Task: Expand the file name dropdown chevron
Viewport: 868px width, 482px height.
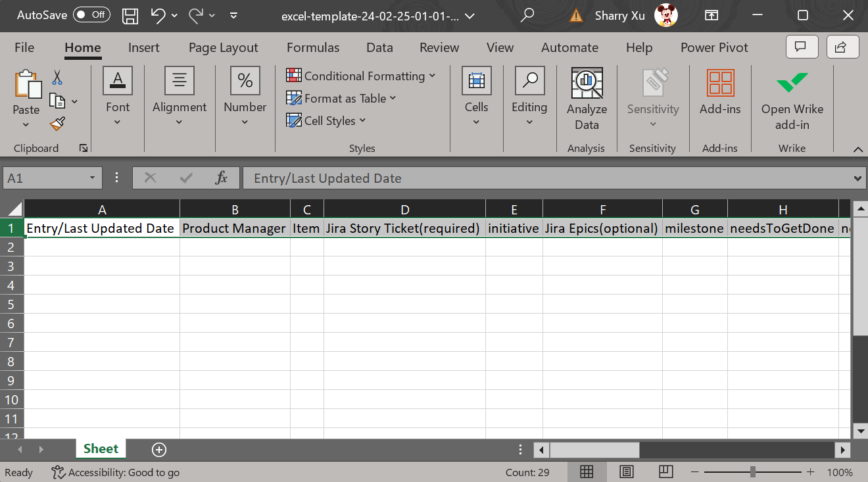Action: tap(470, 16)
